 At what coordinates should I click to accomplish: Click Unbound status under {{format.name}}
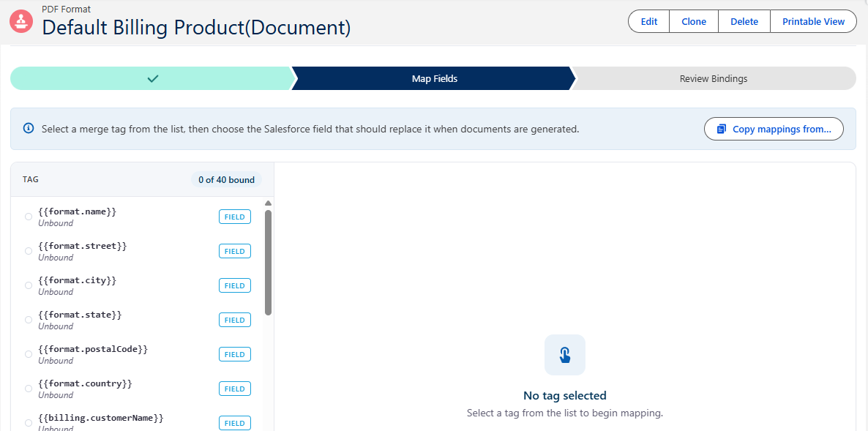click(x=56, y=223)
